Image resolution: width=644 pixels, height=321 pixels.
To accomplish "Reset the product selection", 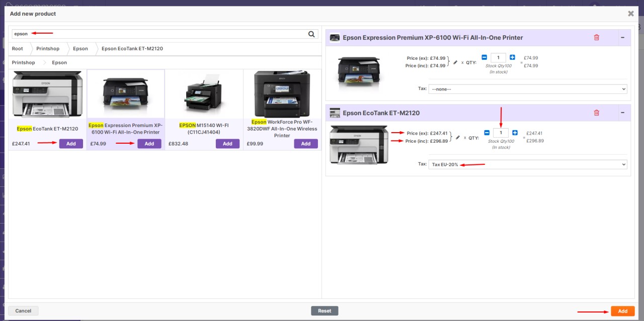I will pyautogui.click(x=325, y=311).
